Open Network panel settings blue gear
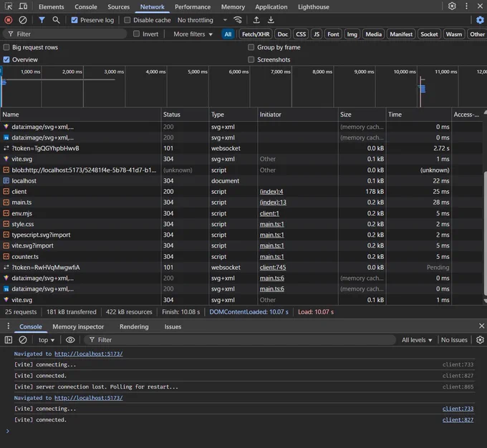Viewport: 487px width, 448px height. [480, 20]
